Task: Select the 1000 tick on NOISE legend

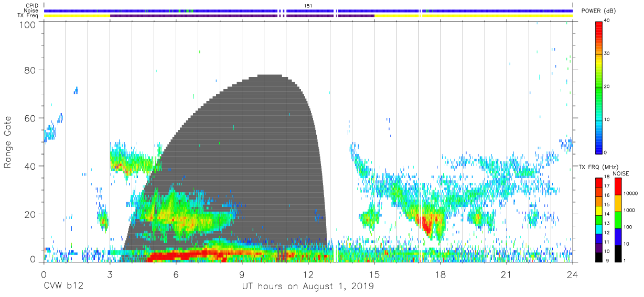Action: coord(629,210)
